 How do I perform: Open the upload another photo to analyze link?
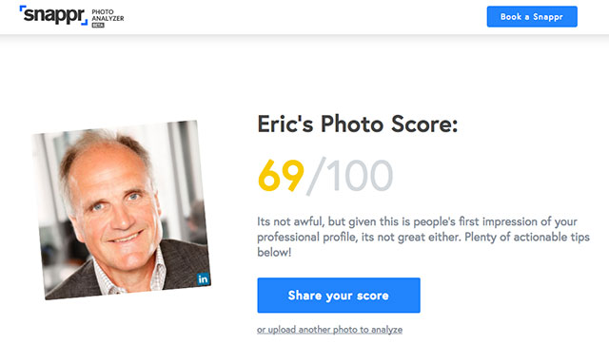(329, 330)
